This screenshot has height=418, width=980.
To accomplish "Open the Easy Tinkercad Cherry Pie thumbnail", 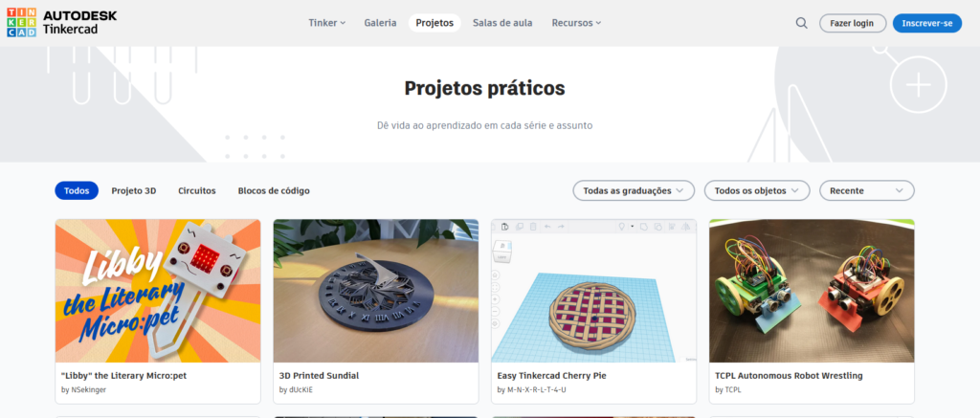I will 593,291.
